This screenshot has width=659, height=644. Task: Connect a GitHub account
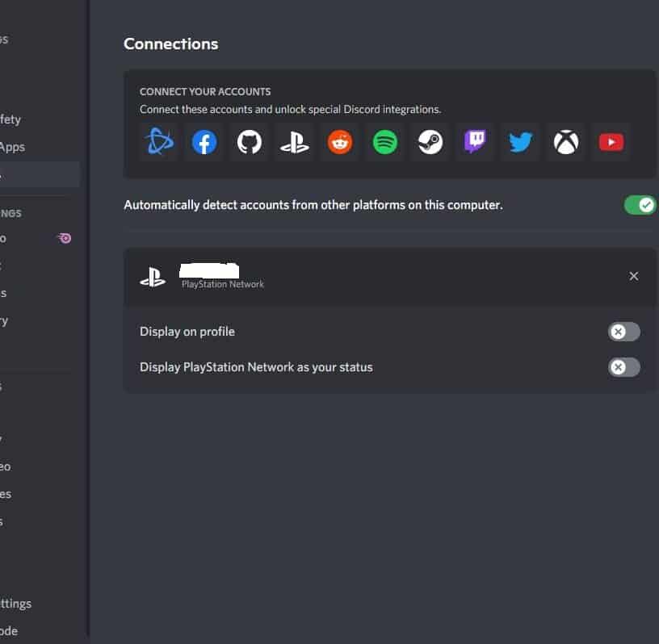coord(250,142)
